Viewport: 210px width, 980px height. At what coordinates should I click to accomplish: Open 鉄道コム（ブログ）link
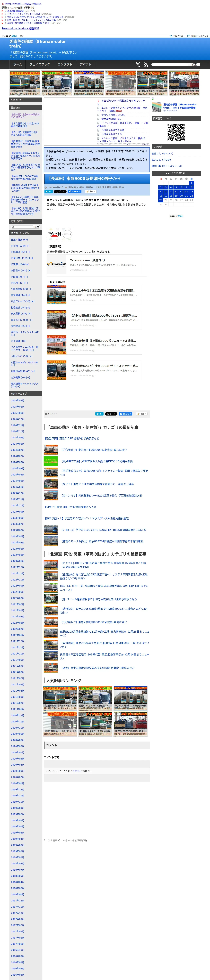pos(161,160)
